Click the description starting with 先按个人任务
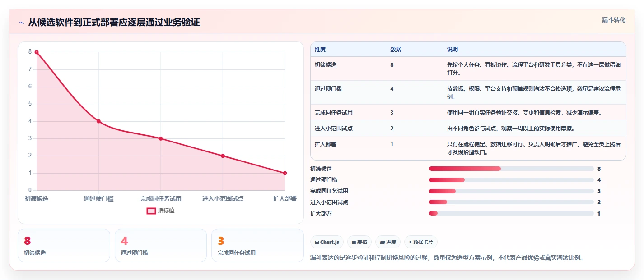Viewport: 644px width, 280px height. pos(534,69)
